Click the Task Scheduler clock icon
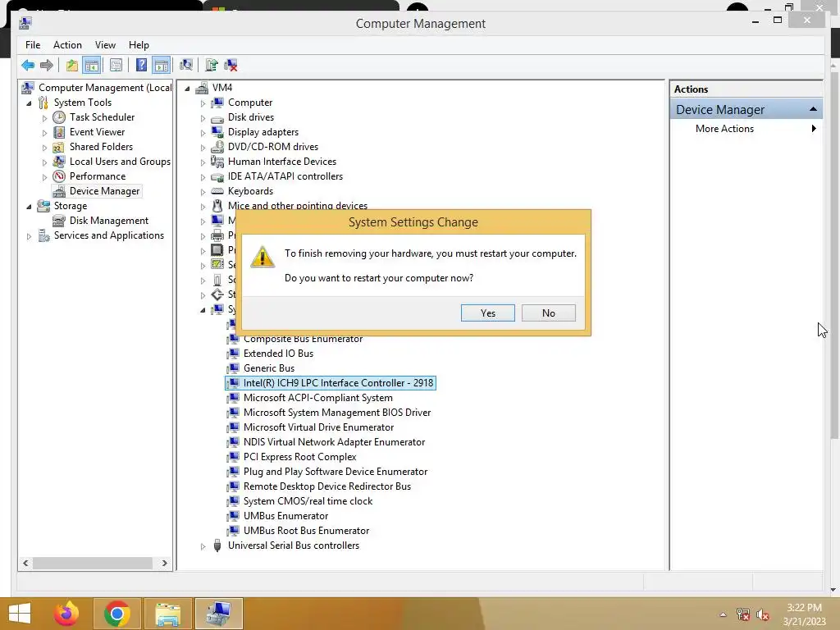840x630 pixels. (x=59, y=117)
